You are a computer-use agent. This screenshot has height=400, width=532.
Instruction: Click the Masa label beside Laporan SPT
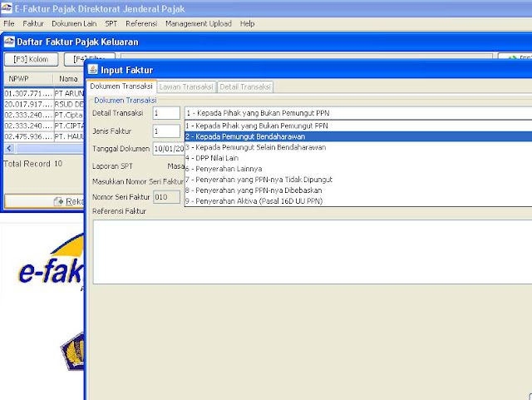click(x=175, y=166)
